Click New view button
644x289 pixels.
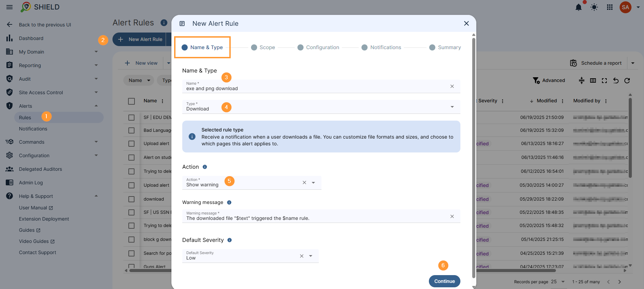click(x=141, y=63)
